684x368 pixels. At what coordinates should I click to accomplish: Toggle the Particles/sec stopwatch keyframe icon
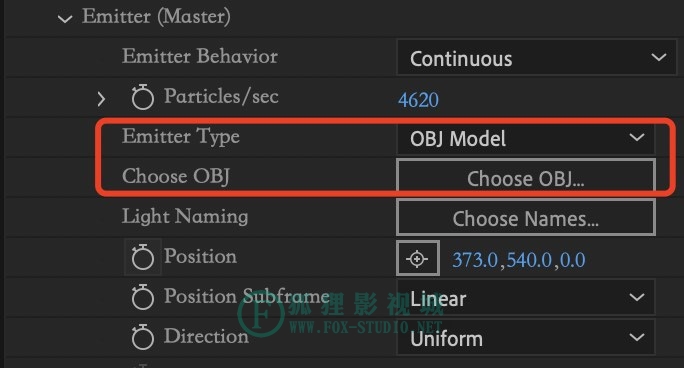[x=143, y=97]
